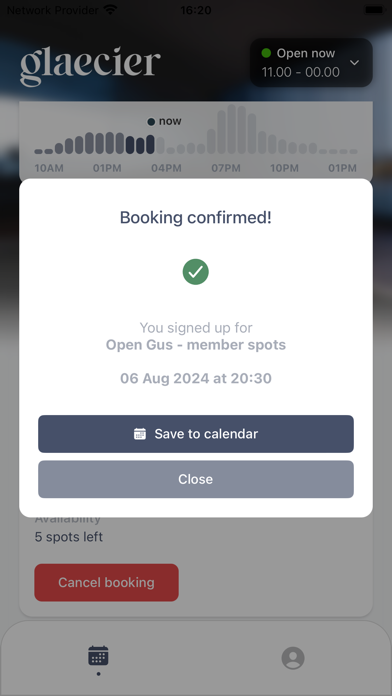Image resolution: width=392 pixels, height=696 pixels.
Task: Tap the Open Gus - member spots text
Action: (x=196, y=344)
